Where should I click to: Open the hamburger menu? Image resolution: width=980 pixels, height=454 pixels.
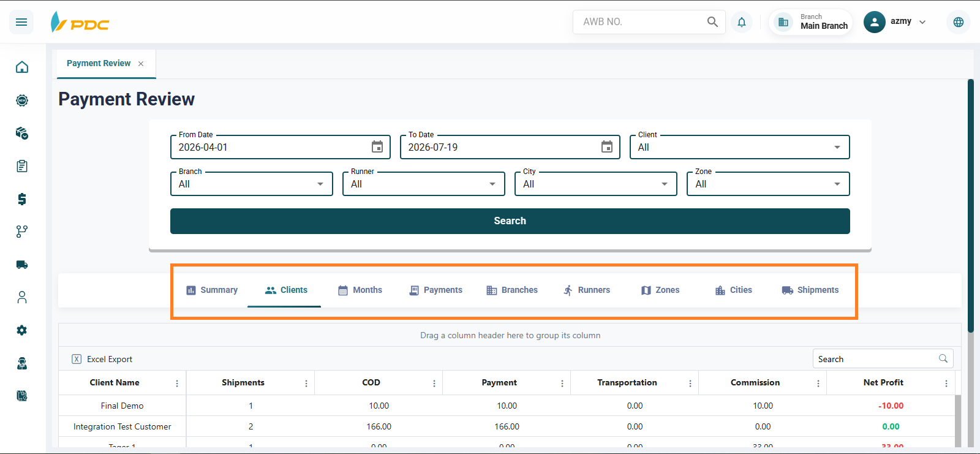tap(21, 22)
